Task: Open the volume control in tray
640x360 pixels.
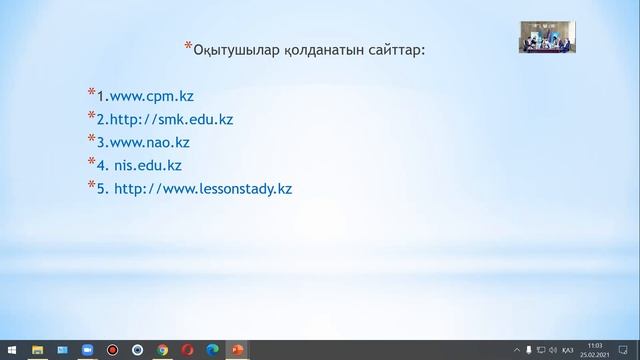Action: (553, 350)
